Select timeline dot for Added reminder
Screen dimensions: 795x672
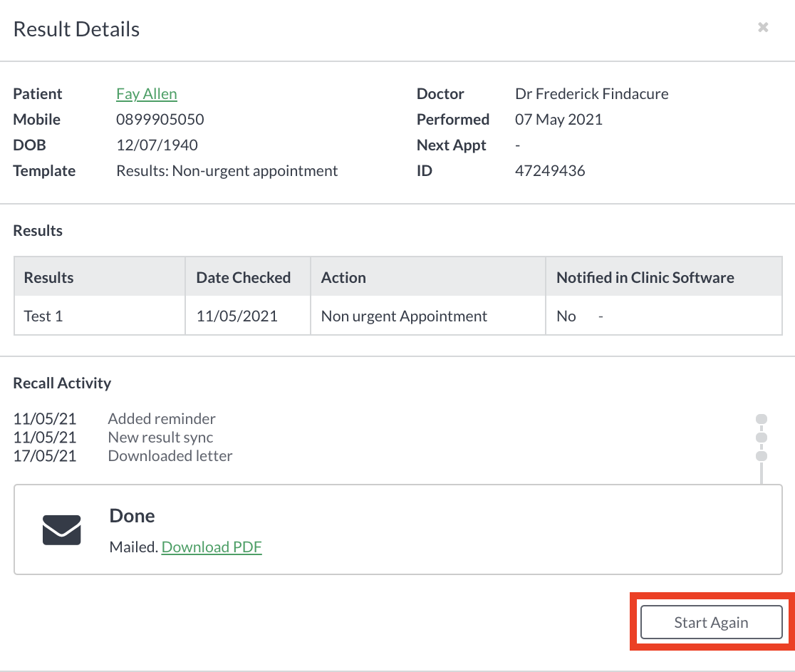click(x=761, y=419)
